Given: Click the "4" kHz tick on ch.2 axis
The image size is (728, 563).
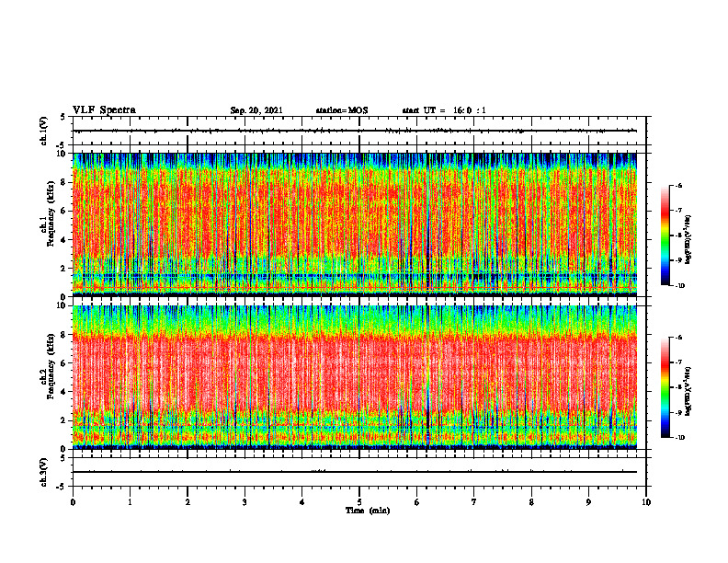Looking at the screenshot, I should pos(64,392).
